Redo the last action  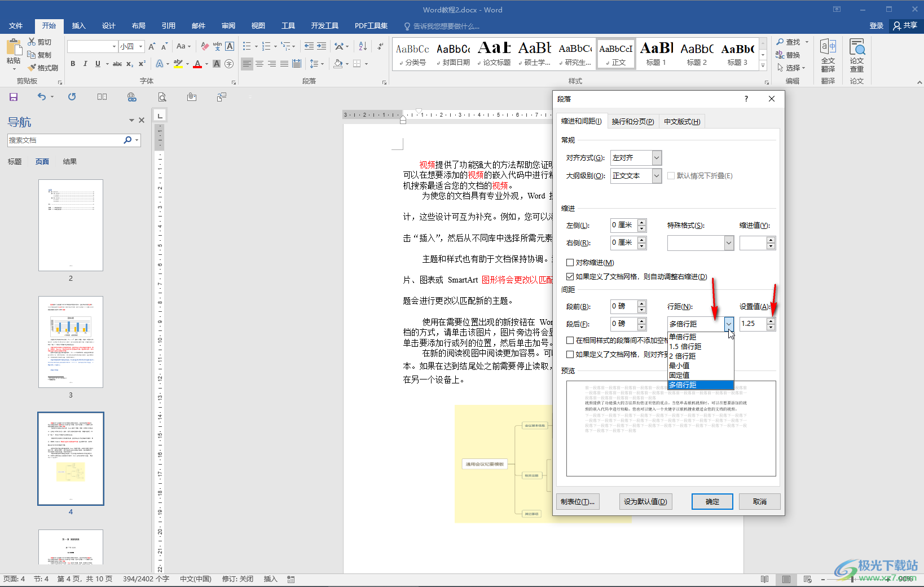(x=72, y=97)
